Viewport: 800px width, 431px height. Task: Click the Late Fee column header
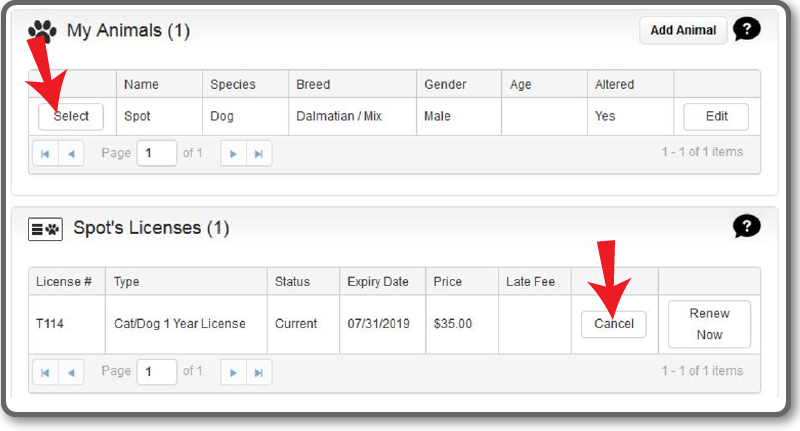pos(535,282)
